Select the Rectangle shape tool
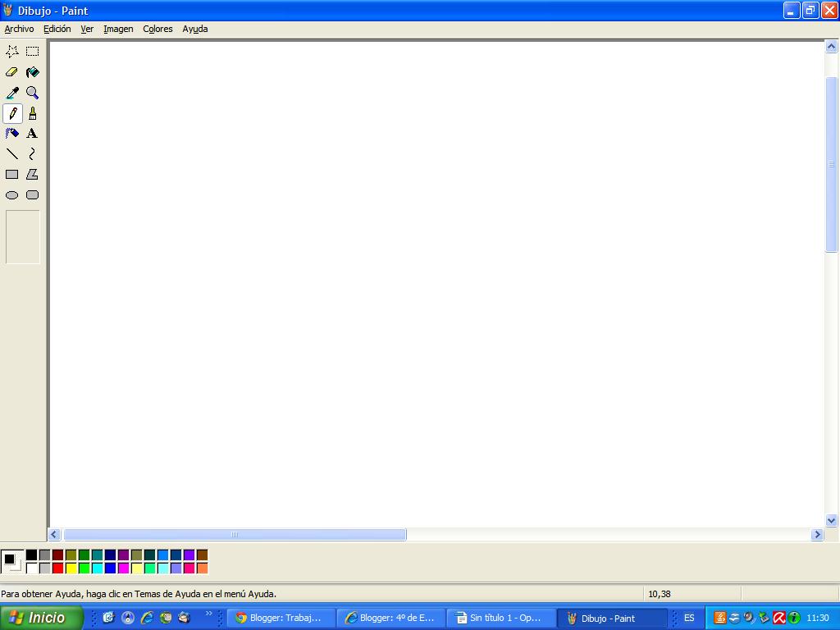Screen dimensions: 840x630 [x=11, y=175]
